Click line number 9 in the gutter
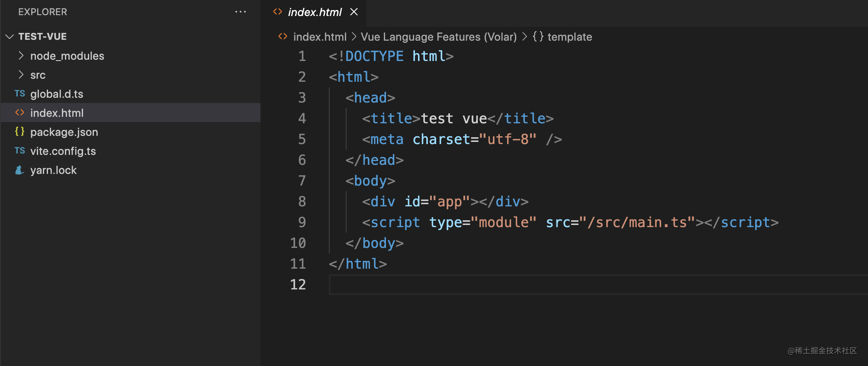The height and width of the screenshot is (366, 868). (x=302, y=222)
